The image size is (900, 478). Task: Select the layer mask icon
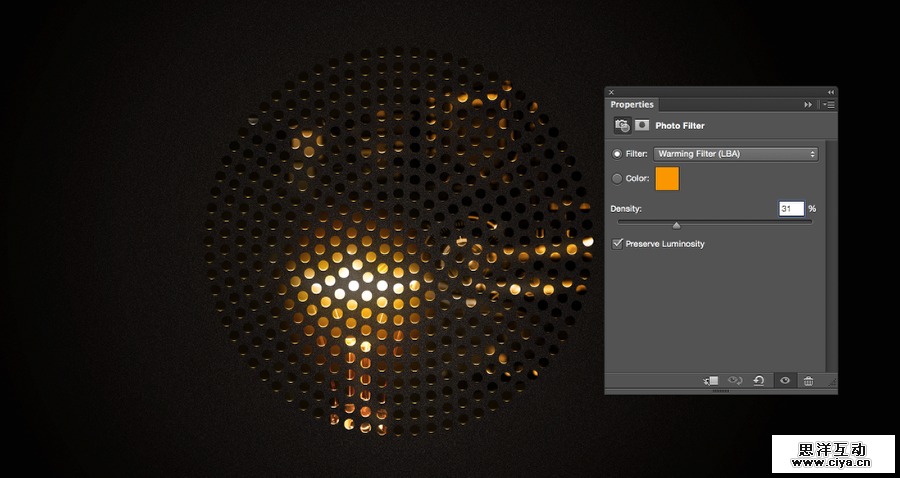click(642, 125)
